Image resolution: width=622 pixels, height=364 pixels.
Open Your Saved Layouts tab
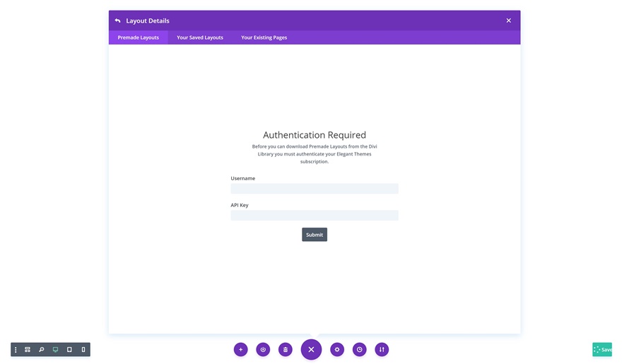tap(200, 37)
